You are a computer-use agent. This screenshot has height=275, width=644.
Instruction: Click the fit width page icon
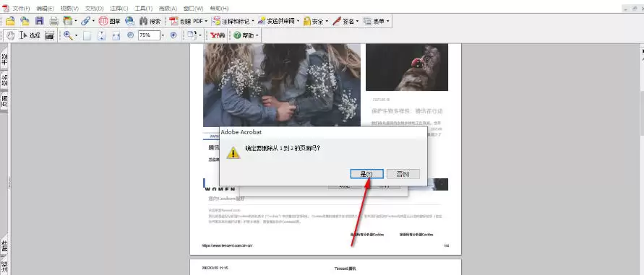116,35
